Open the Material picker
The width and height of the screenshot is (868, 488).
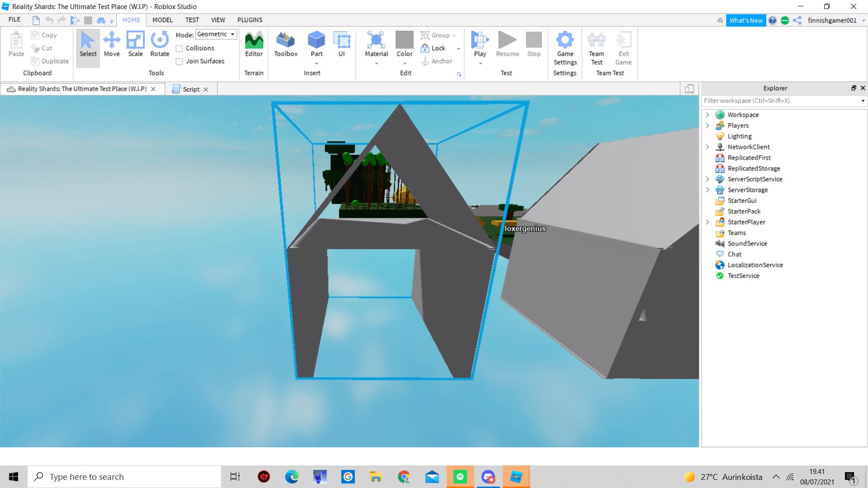376,44
